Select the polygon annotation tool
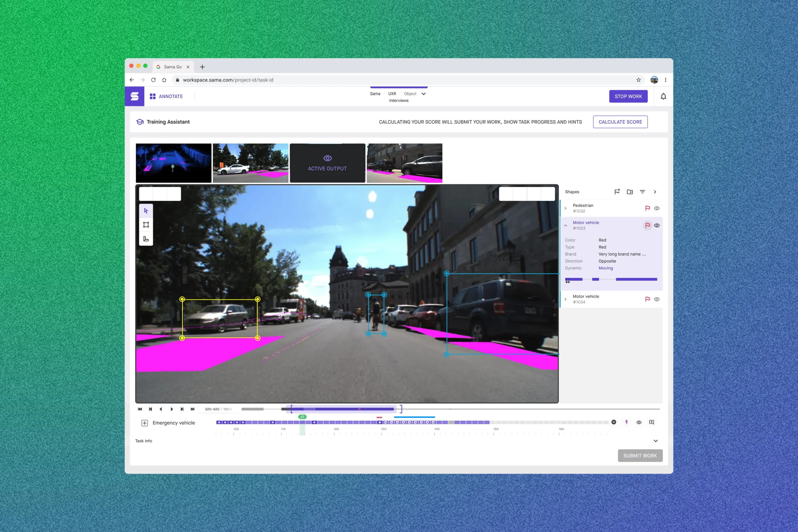This screenshot has width=798, height=532. coord(146,238)
